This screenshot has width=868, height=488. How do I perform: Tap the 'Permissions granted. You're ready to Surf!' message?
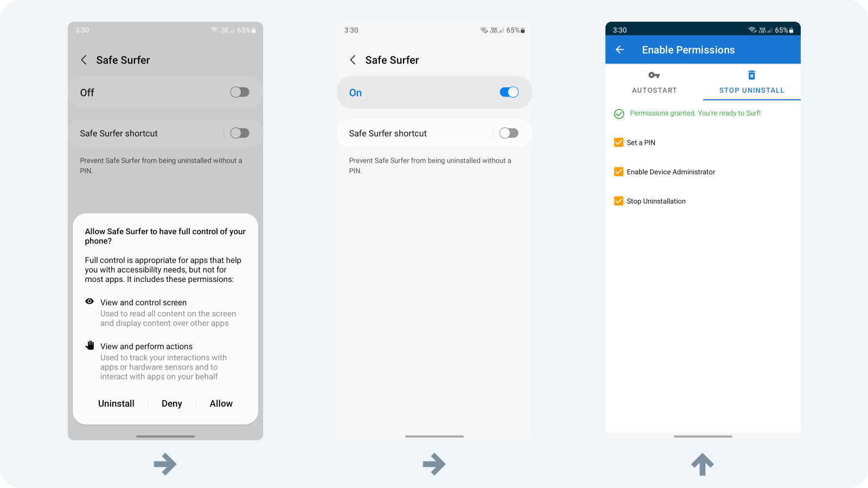(x=695, y=113)
